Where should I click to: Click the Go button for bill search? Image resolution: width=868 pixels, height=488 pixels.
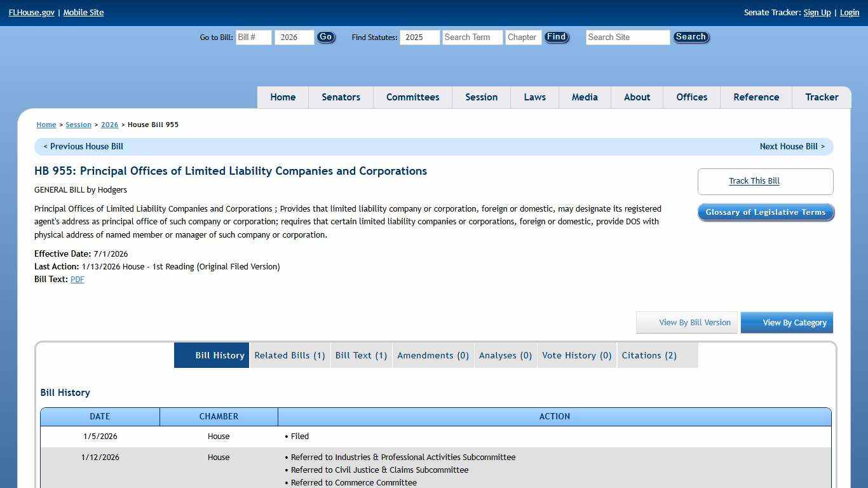[x=325, y=37]
